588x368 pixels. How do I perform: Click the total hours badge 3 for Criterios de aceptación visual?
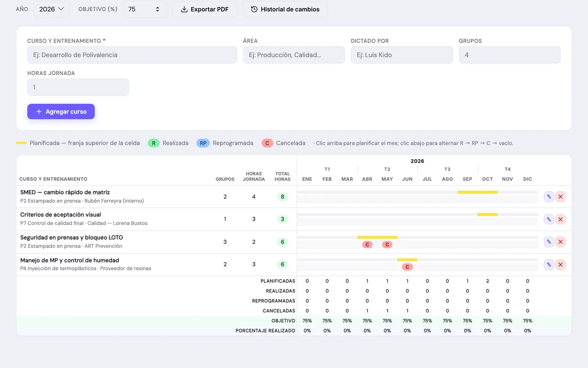283,219
